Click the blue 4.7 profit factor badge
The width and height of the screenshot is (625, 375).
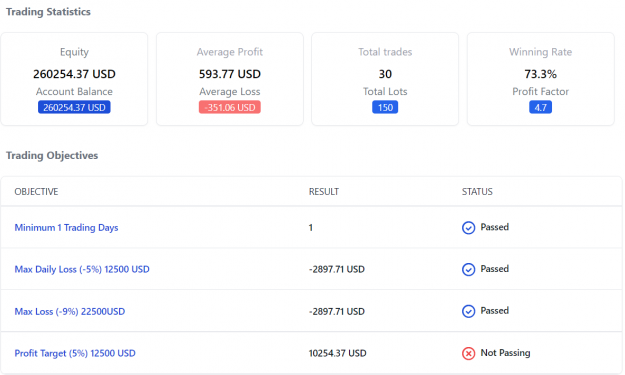(540, 107)
